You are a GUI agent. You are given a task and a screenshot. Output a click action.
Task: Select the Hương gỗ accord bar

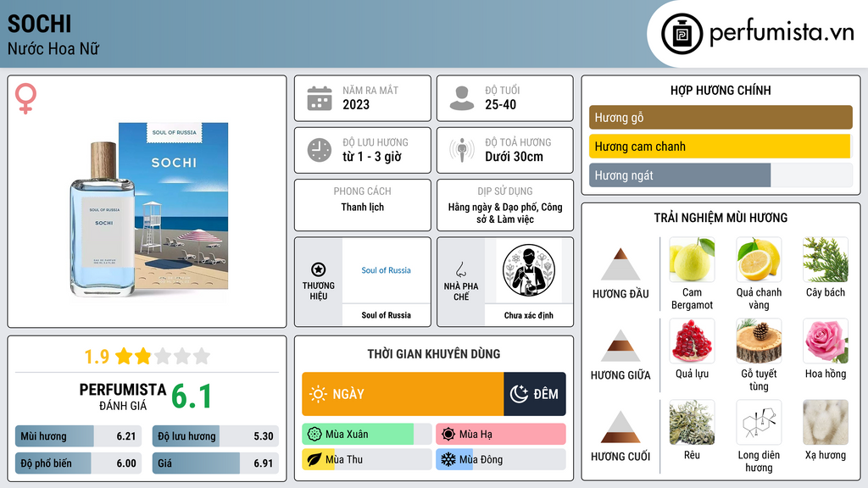(x=721, y=117)
